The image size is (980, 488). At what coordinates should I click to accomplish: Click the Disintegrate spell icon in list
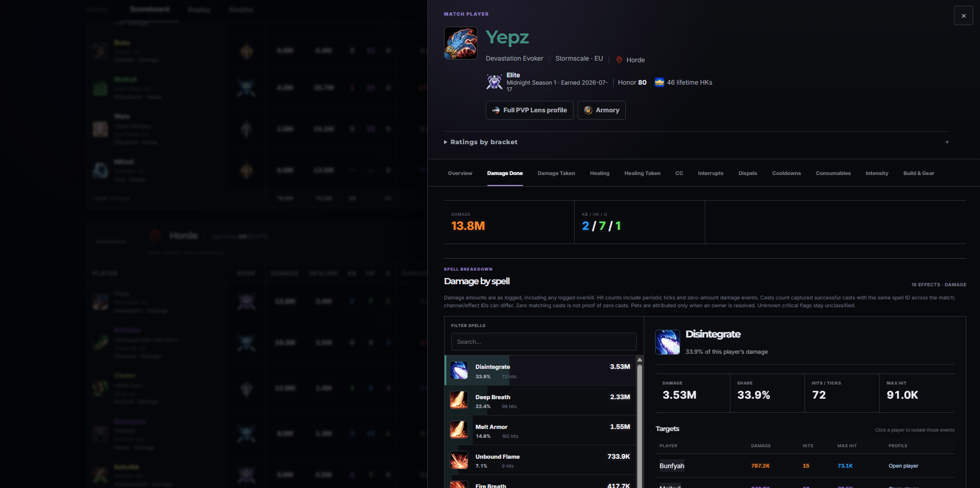(459, 370)
